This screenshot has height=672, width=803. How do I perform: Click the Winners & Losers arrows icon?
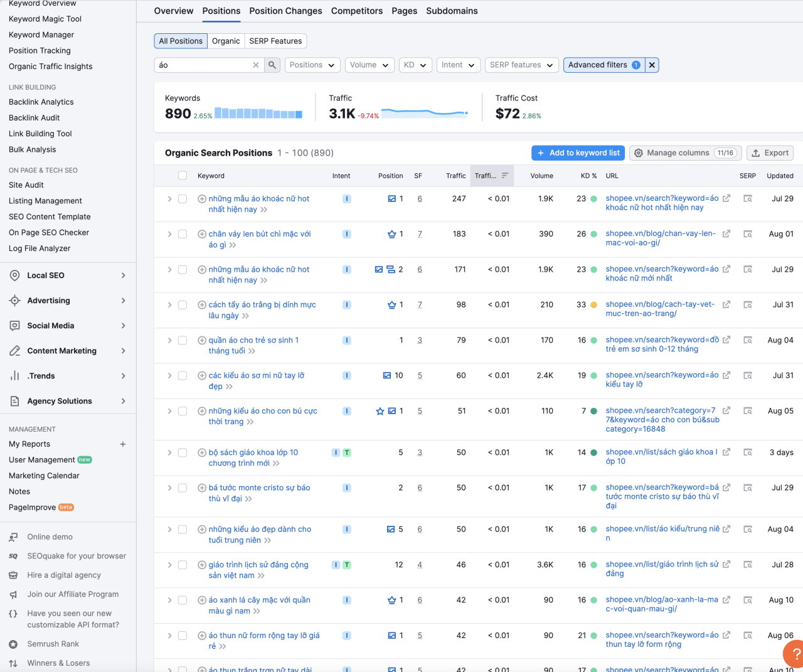click(x=13, y=663)
